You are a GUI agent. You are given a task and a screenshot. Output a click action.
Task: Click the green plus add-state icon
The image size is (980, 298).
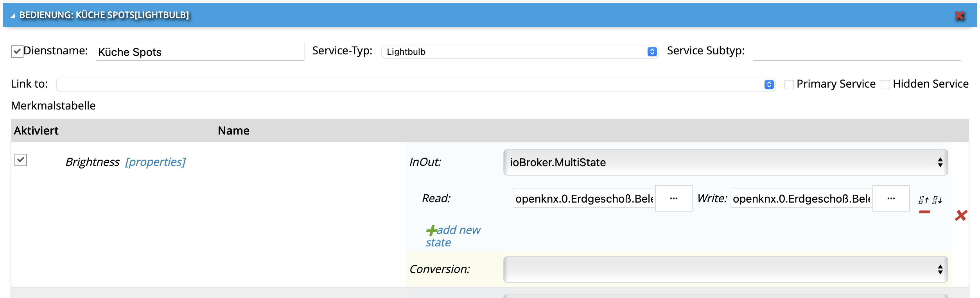point(431,230)
